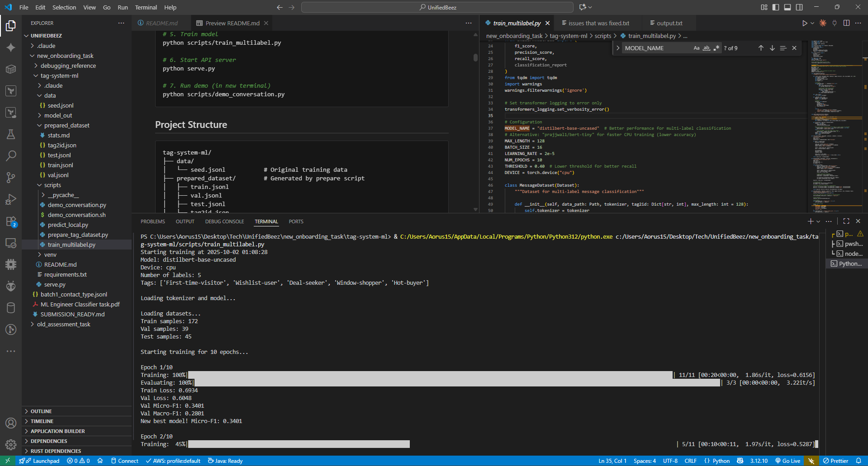Viewport: 868px width, 466px height.
Task: Open Manage settings gear icon
Action: (x=11, y=444)
